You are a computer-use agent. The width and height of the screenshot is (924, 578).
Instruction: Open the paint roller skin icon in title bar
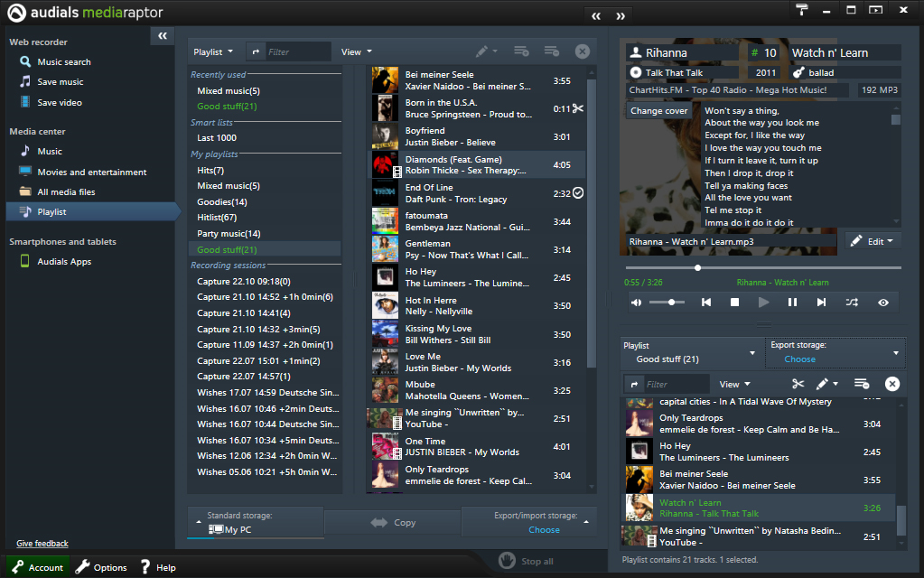[802, 10]
